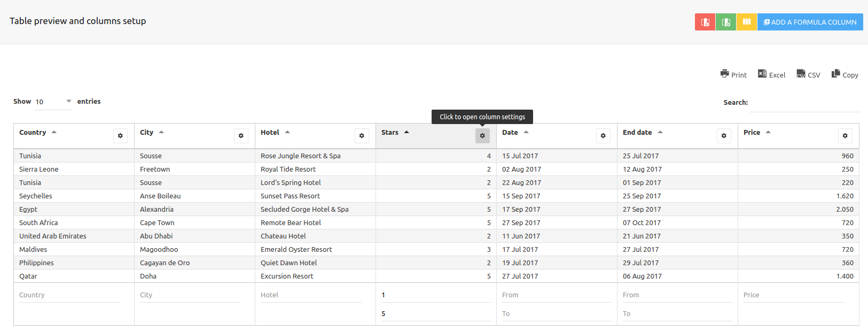
Task: Click the Royal Tide Resort cell
Action: coord(315,169)
